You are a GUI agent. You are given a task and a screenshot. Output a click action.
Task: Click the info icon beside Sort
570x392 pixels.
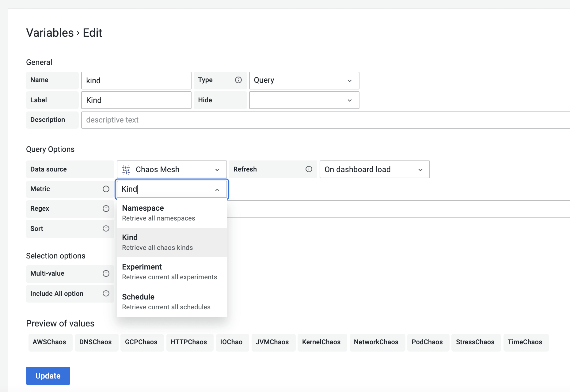(x=106, y=228)
